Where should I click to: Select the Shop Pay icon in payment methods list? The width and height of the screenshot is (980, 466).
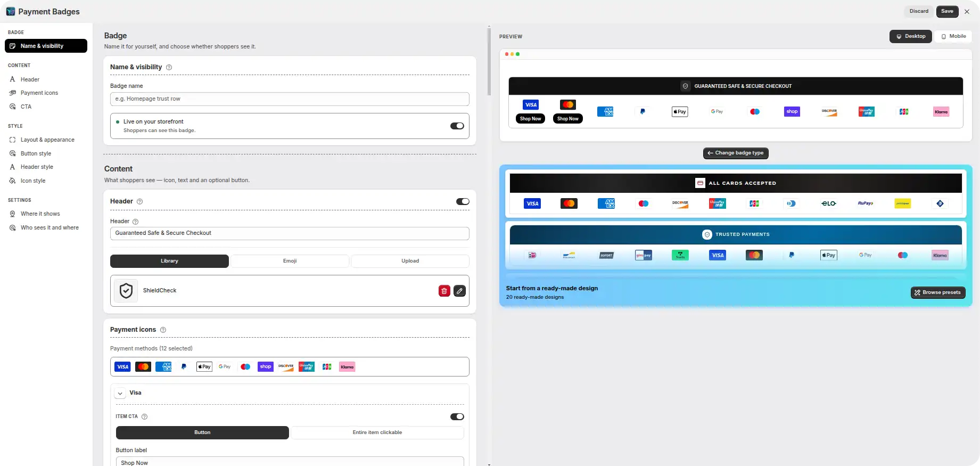(266, 367)
